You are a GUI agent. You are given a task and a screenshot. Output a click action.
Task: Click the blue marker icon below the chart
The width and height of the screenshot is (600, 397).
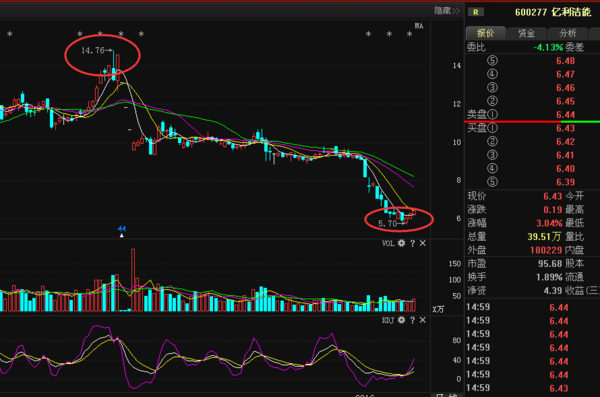(122, 229)
